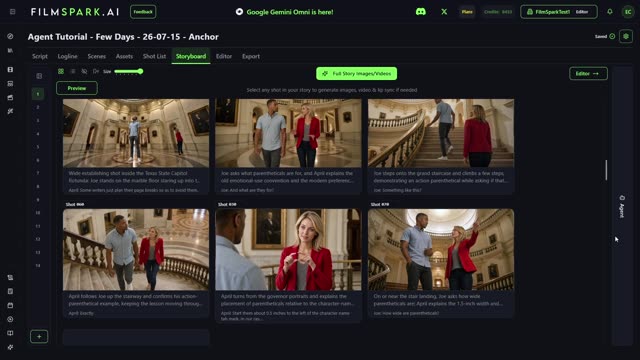
Task: Switch to the Editor tab
Action: coord(224,56)
